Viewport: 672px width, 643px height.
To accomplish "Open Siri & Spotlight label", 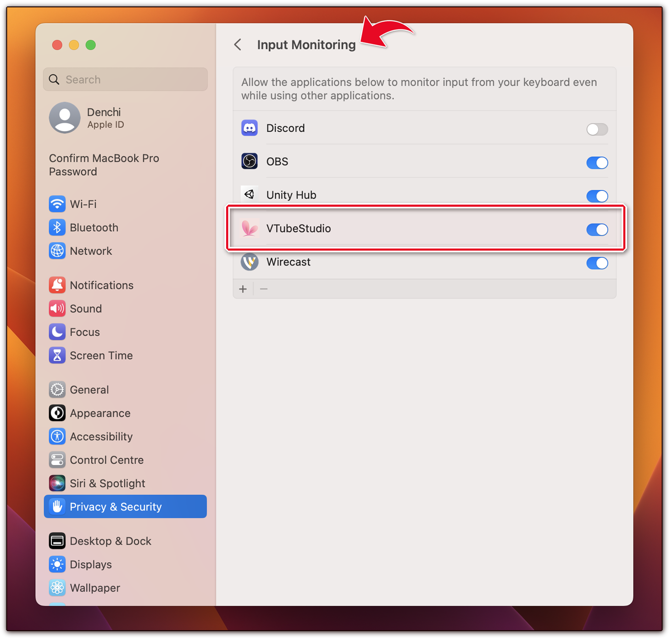I will (x=107, y=483).
